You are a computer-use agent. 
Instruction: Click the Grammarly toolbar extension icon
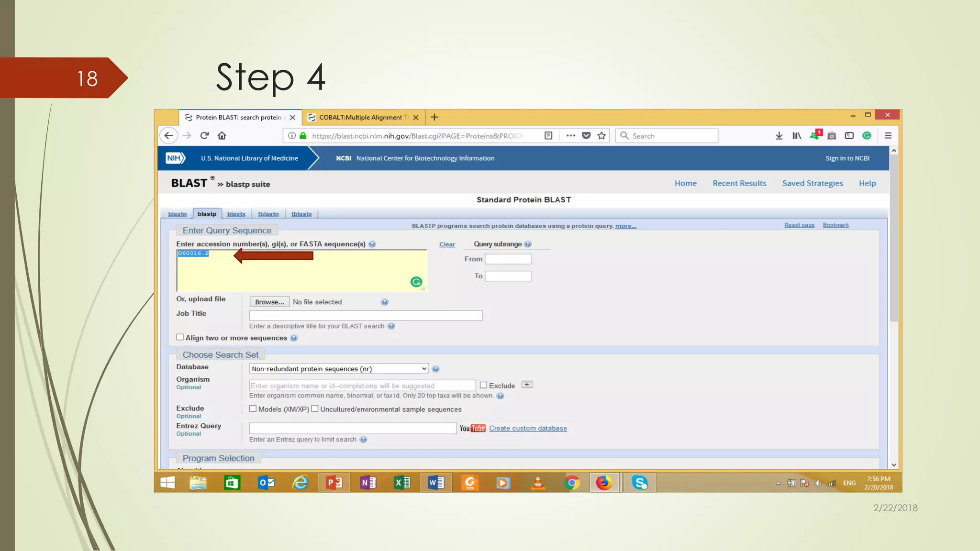coord(867,136)
